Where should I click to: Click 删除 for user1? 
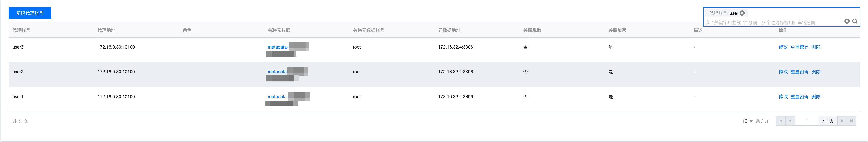tap(816, 97)
